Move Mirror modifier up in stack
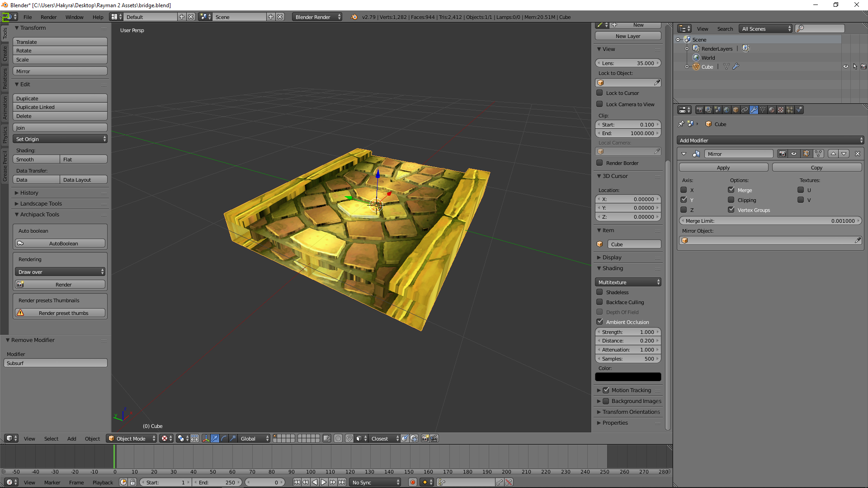 pyautogui.click(x=833, y=154)
